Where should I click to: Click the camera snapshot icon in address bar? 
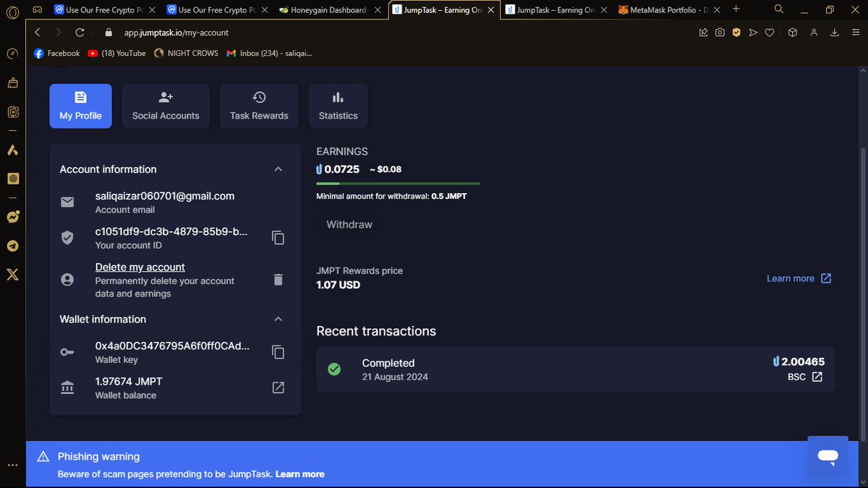coord(720,33)
